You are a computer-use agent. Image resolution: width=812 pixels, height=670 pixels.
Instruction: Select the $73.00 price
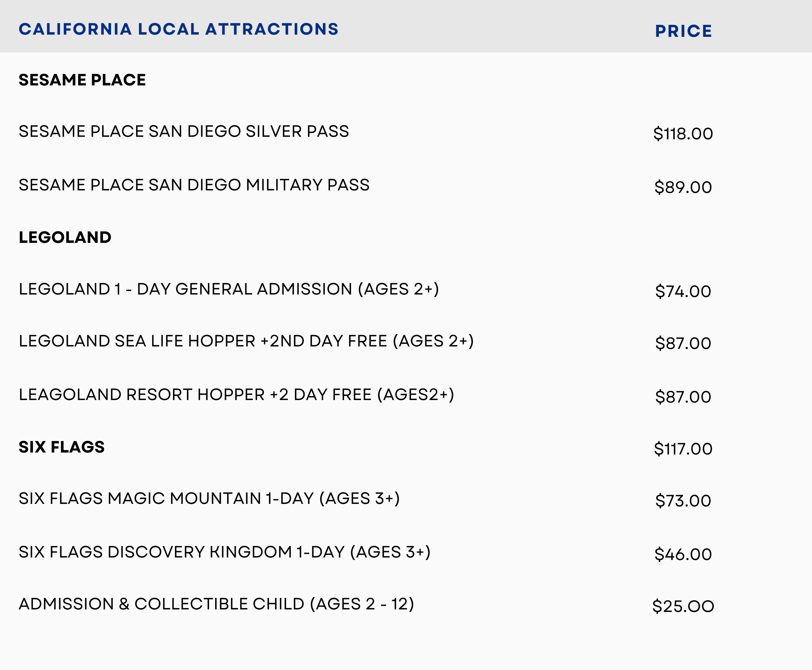[683, 501]
